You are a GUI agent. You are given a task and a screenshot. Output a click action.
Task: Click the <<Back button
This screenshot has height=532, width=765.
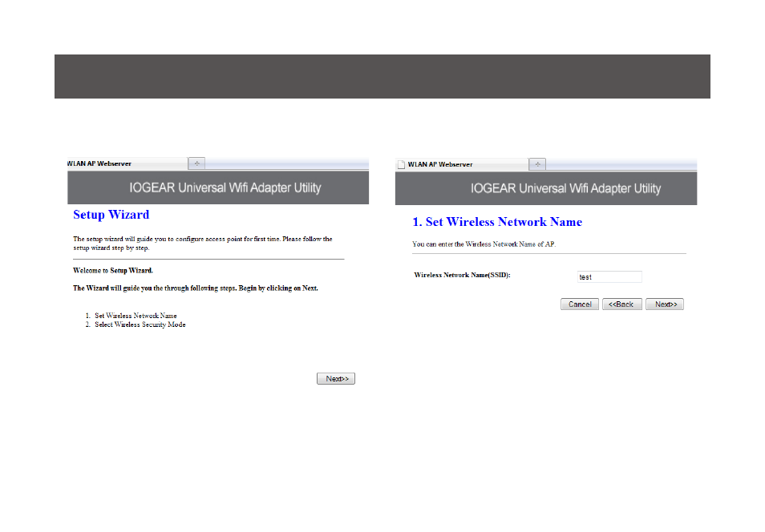click(622, 304)
